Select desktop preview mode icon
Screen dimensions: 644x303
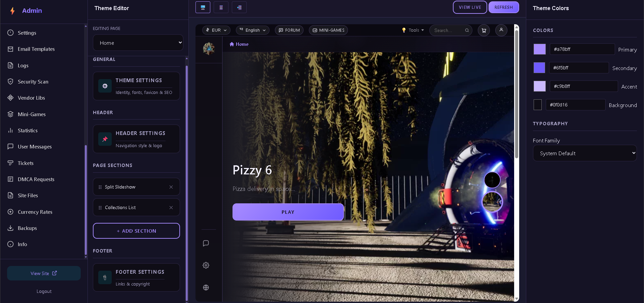point(203,7)
